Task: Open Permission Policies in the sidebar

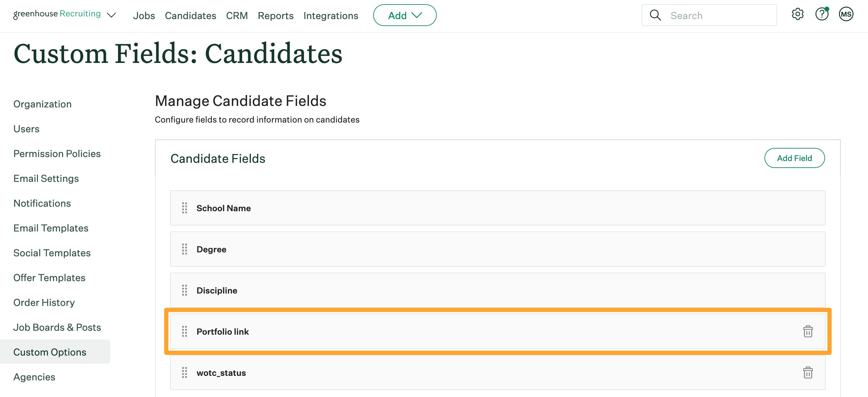Action: [x=57, y=153]
